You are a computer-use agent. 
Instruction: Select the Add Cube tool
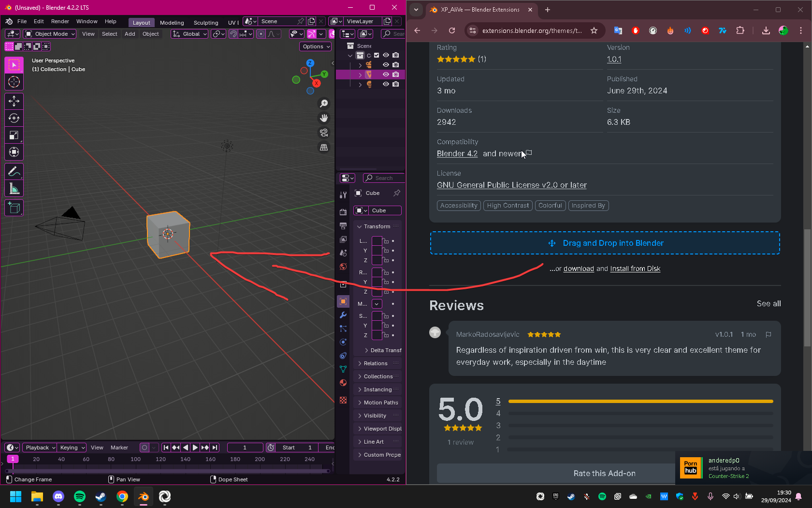[14, 208]
